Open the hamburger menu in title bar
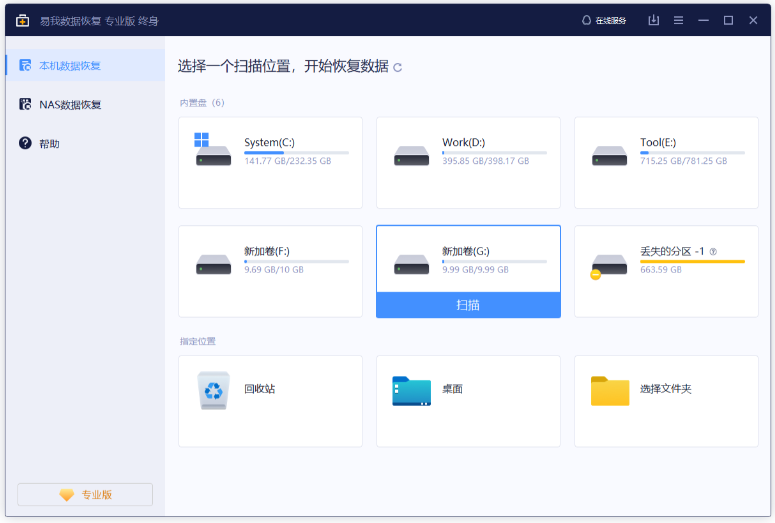775x523 pixels. pyautogui.click(x=678, y=20)
